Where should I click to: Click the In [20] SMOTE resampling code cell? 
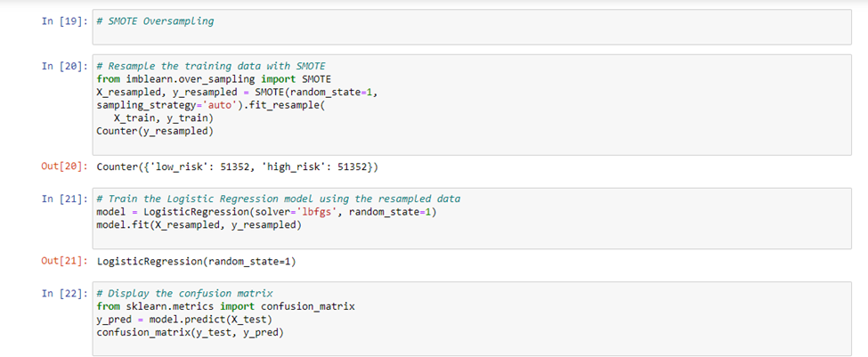pos(472,105)
